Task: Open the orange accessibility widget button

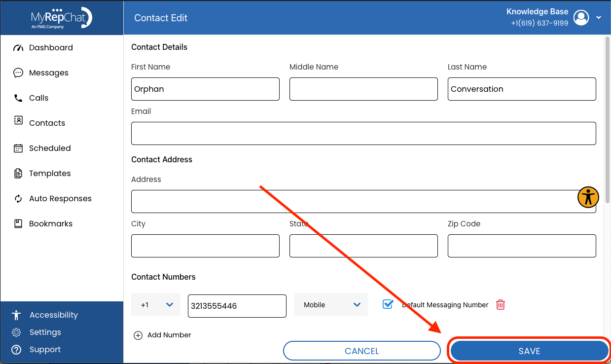Action: pos(588,197)
